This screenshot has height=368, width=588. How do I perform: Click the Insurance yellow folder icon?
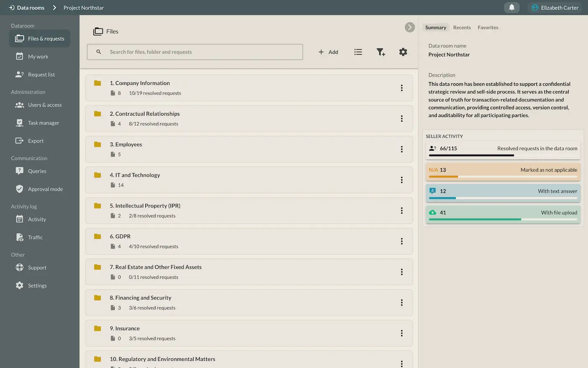point(97,328)
